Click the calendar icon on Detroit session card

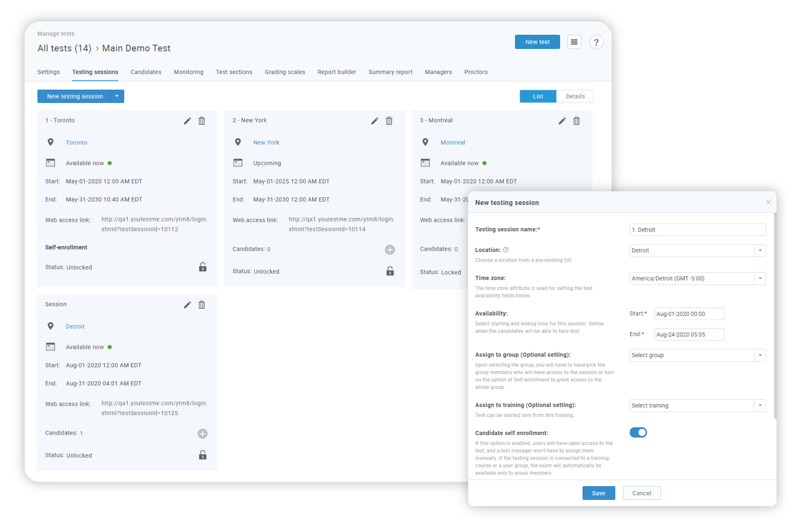[x=51, y=347]
